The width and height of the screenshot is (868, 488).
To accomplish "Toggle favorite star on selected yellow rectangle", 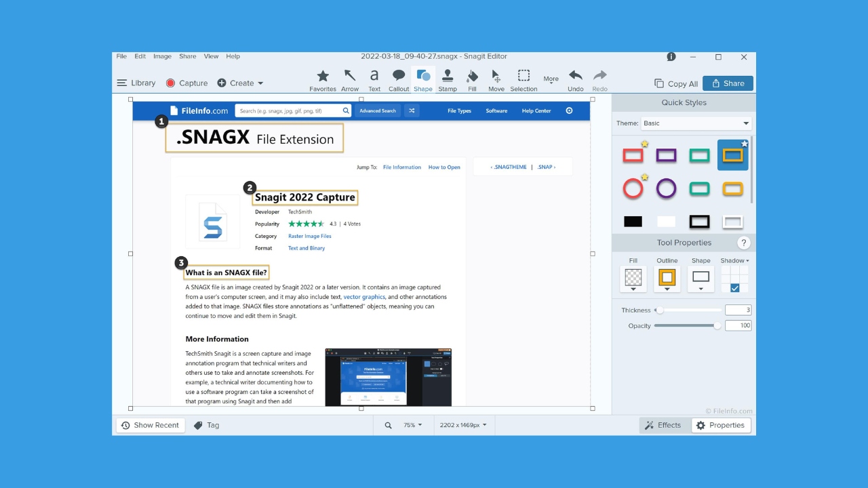I will pos(744,144).
